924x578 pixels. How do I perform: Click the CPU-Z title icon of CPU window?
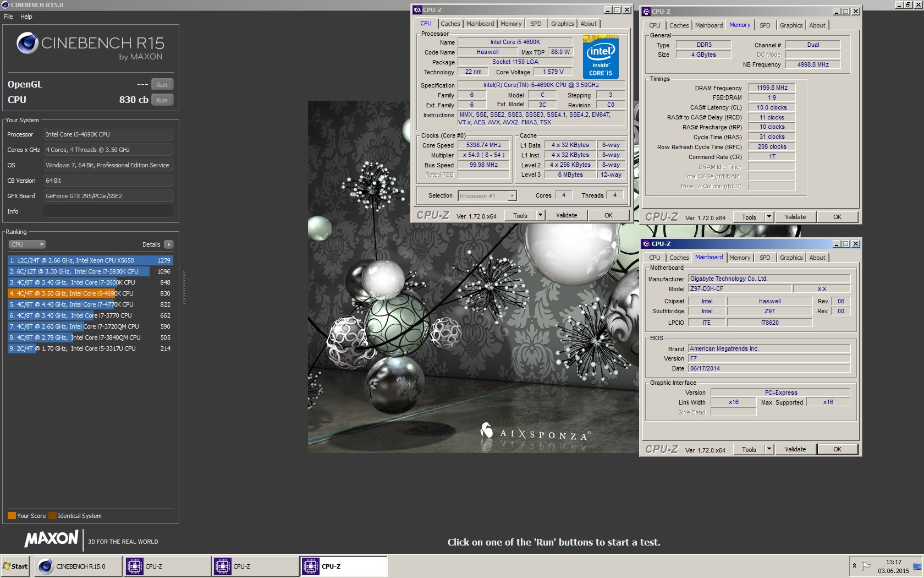point(417,10)
